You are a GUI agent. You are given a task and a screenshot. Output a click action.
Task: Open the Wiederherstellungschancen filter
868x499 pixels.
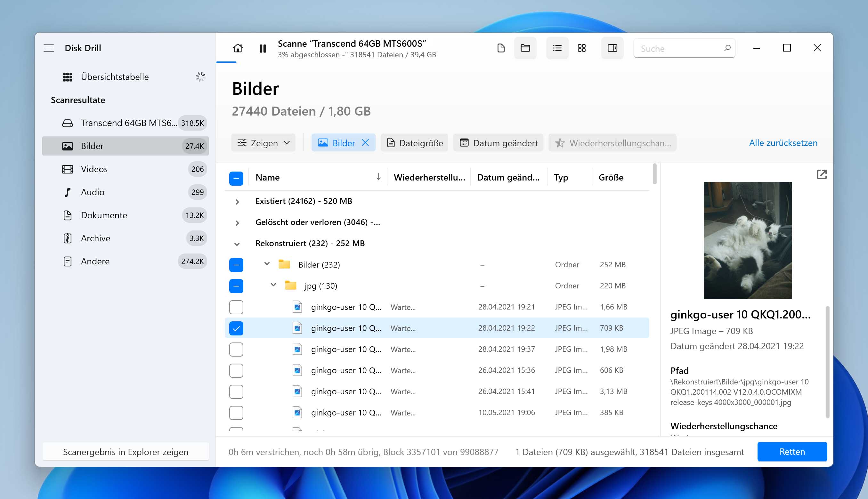coord(612,142)
